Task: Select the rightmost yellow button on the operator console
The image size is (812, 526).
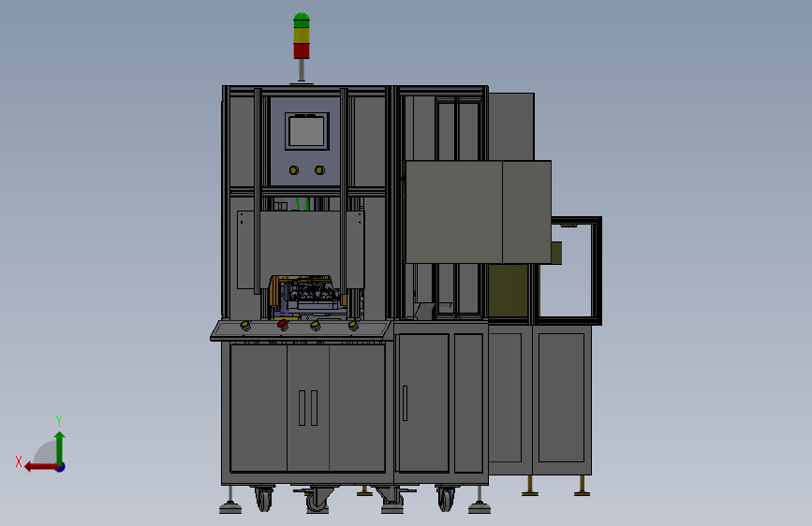Action: pos(353,326)
